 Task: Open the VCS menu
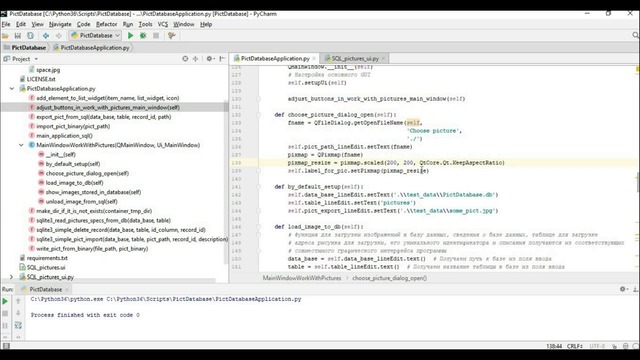162,24
